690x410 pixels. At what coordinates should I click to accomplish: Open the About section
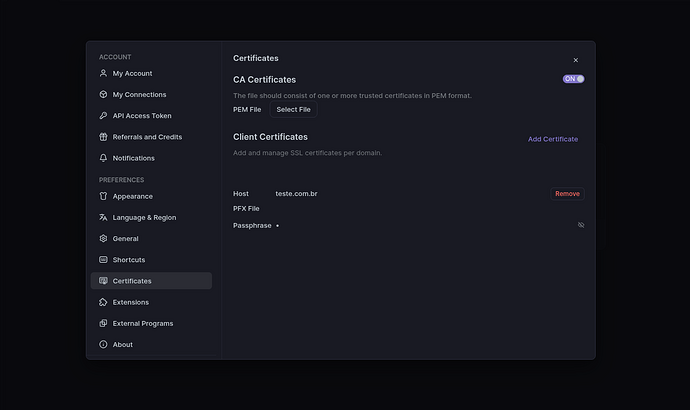click(x=122, y=345)
